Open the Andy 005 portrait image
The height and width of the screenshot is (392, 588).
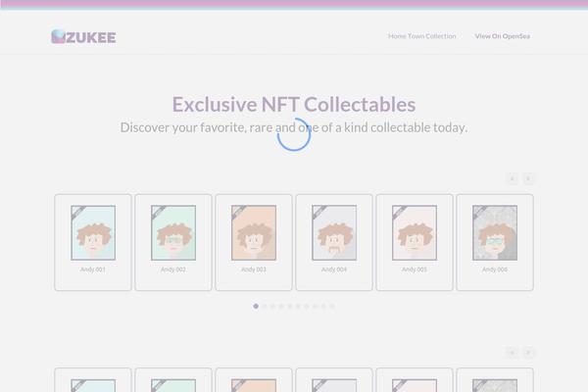coord(415,232)
